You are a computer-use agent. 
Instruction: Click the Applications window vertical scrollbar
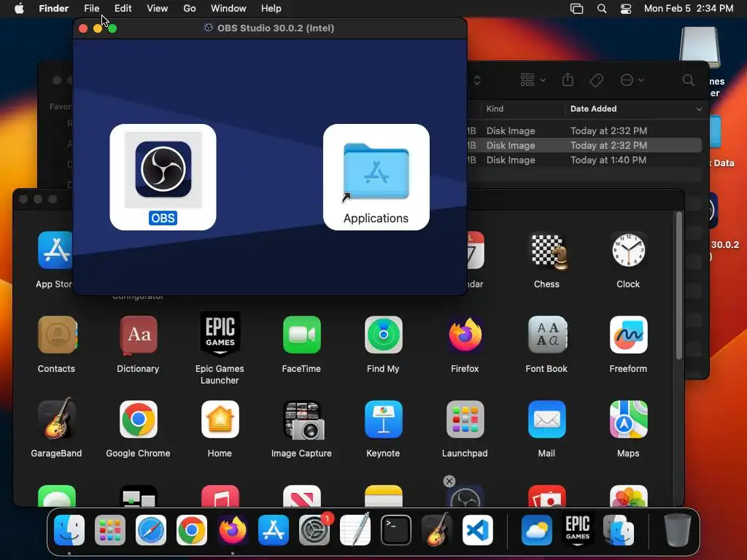click(x=679, y=286)
